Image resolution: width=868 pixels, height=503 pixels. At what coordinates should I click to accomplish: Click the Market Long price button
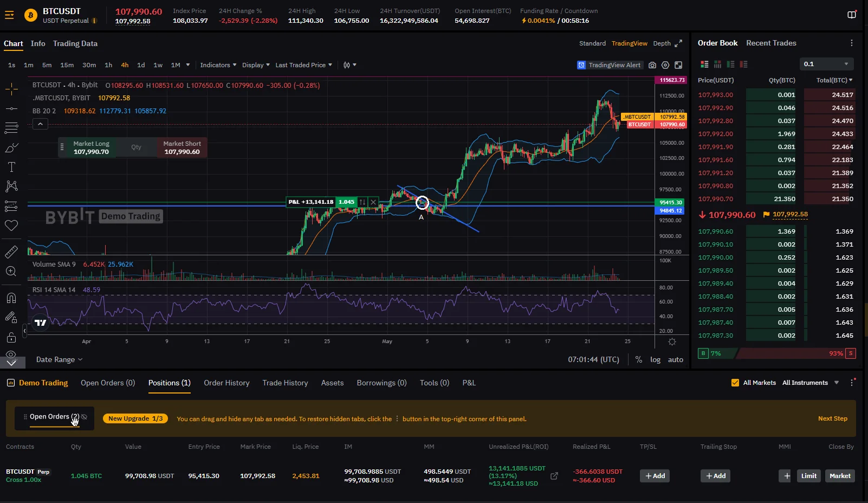(x=91, y=147)
